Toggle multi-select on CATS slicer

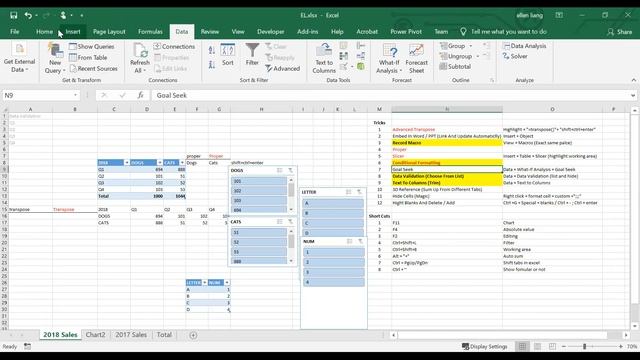pyautogui.click(x=280, y=222)
